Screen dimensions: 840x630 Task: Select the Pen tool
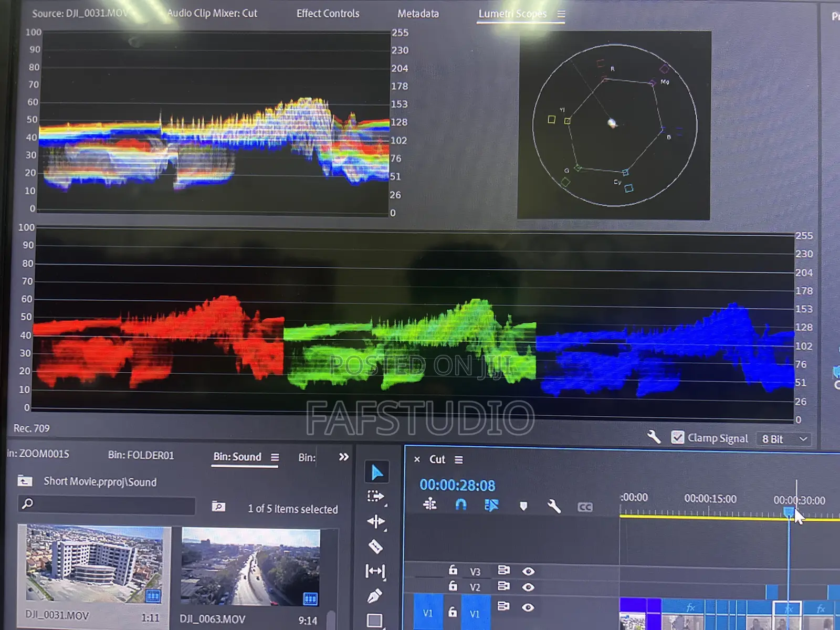375,596
